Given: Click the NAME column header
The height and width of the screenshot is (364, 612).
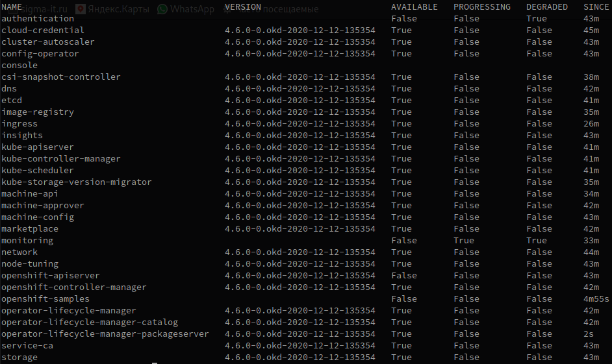Looking at the screenshot, I should [12, 7].
